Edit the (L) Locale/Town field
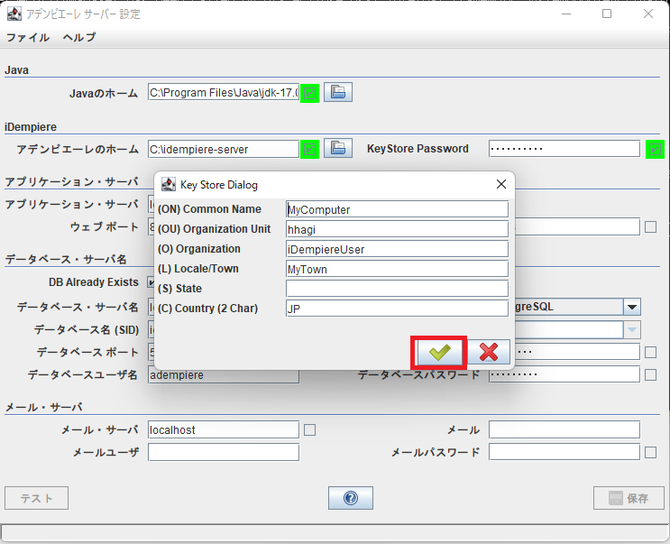This screenshot has height=544, width=670. pos(397,269)
